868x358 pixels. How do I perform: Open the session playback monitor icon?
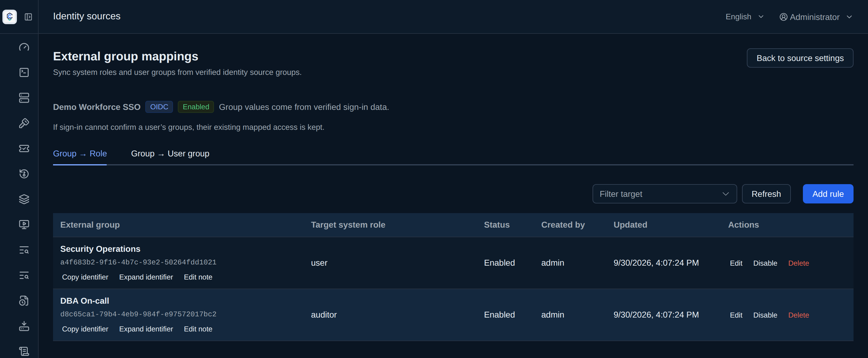[x=24, y=224]
